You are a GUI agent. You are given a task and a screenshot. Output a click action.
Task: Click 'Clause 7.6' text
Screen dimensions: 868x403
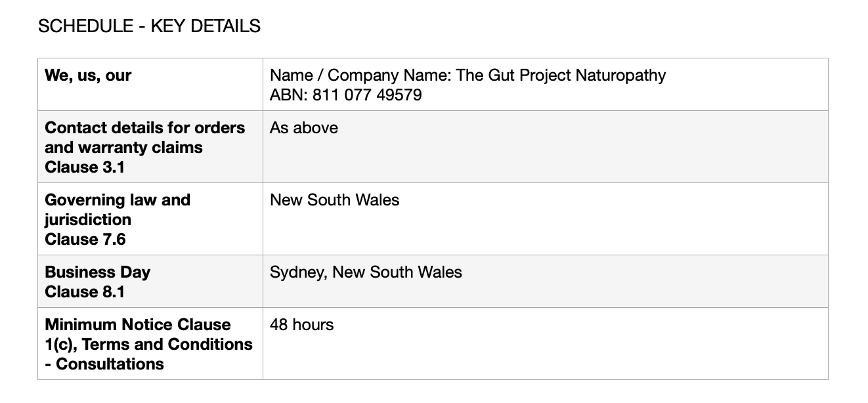(85, 240)
